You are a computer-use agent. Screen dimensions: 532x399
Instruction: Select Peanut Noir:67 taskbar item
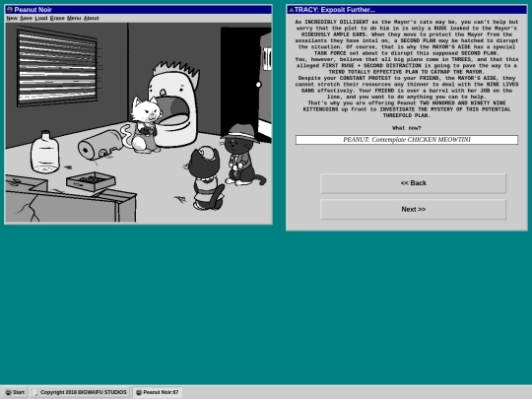pos(157,392)
